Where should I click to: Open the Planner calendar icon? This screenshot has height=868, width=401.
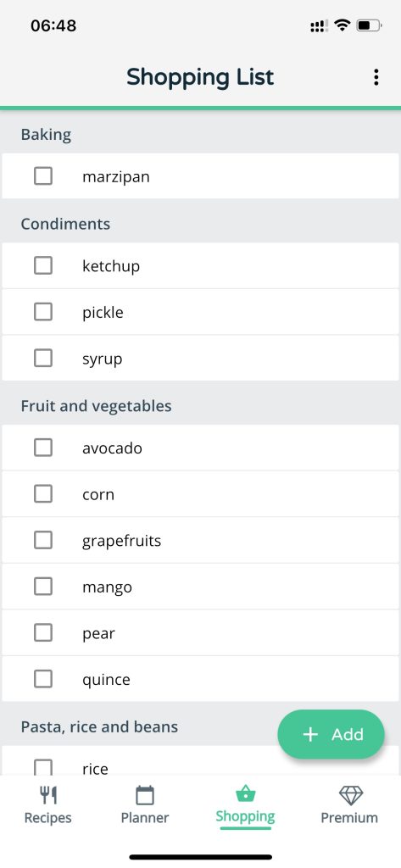pos(145,795)
